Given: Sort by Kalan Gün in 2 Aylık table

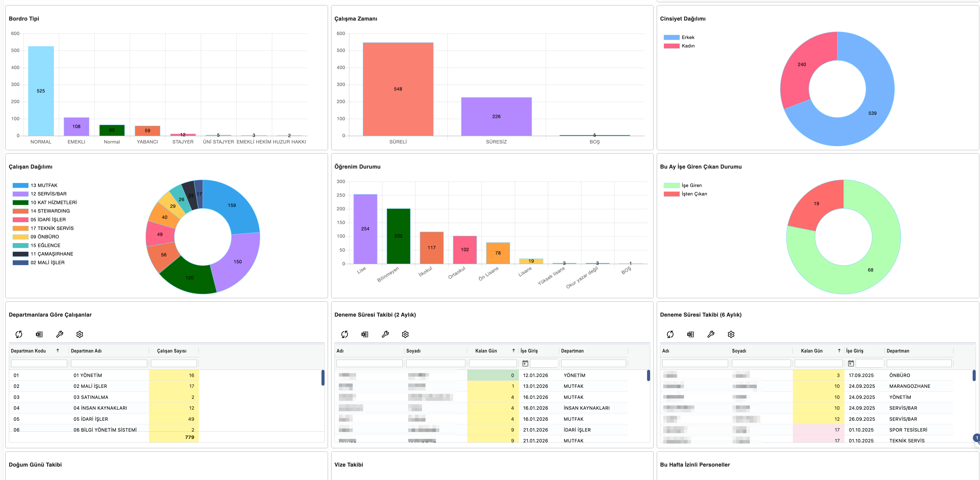Looking at the screenshot, I should point(486,351).
